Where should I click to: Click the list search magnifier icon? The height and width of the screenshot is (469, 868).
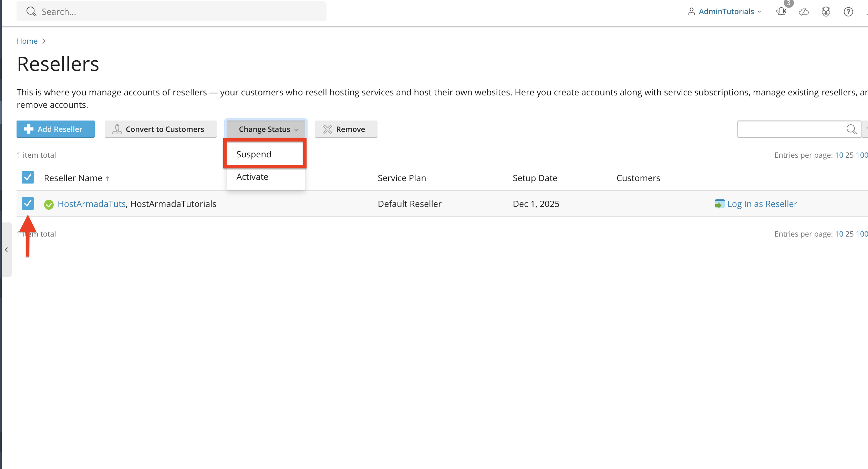click(851, 129)
